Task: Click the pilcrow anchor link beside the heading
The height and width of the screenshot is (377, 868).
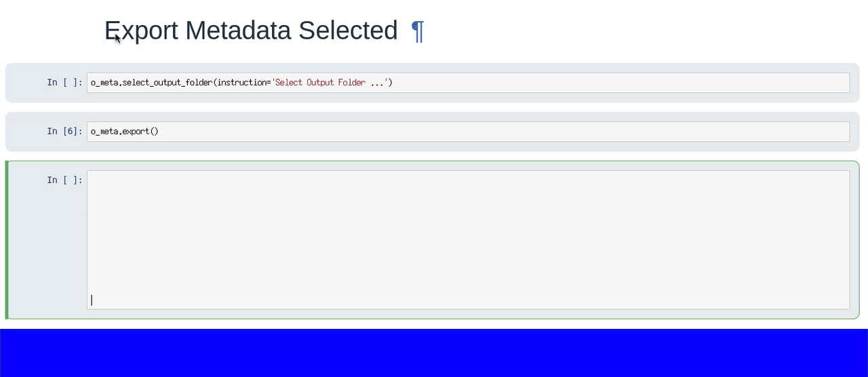Action: click(x=418, y=31)
